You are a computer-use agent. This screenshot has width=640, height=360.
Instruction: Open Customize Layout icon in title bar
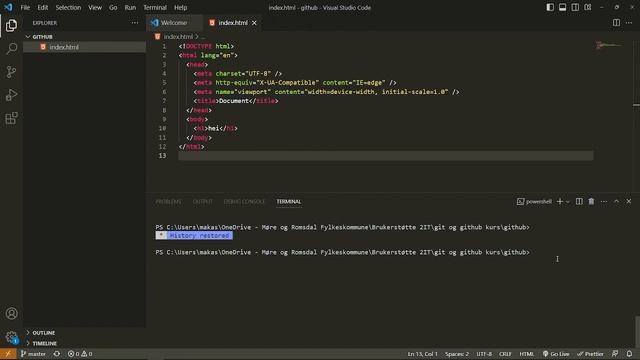(x=588, y=7)
